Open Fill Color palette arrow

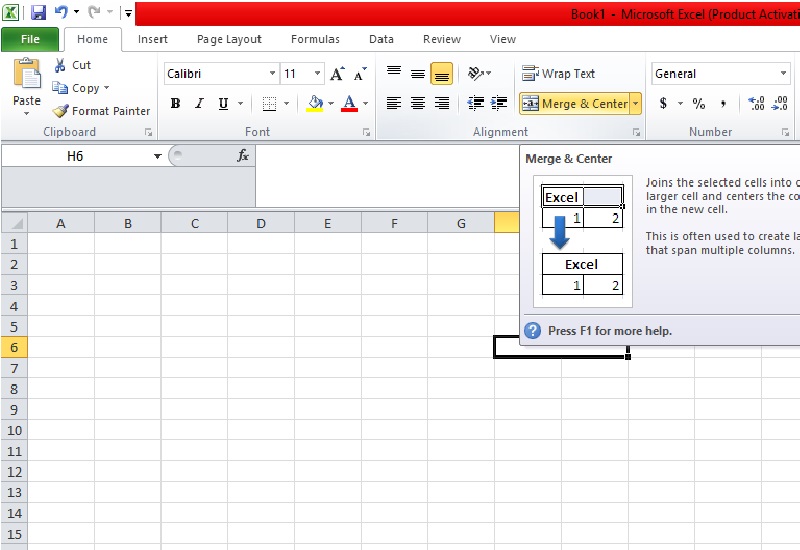click(331, 104)
